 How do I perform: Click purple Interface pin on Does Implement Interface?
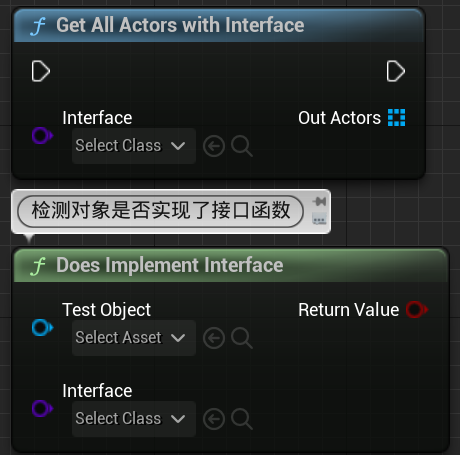pyautogui.click(x=42, y=408)
